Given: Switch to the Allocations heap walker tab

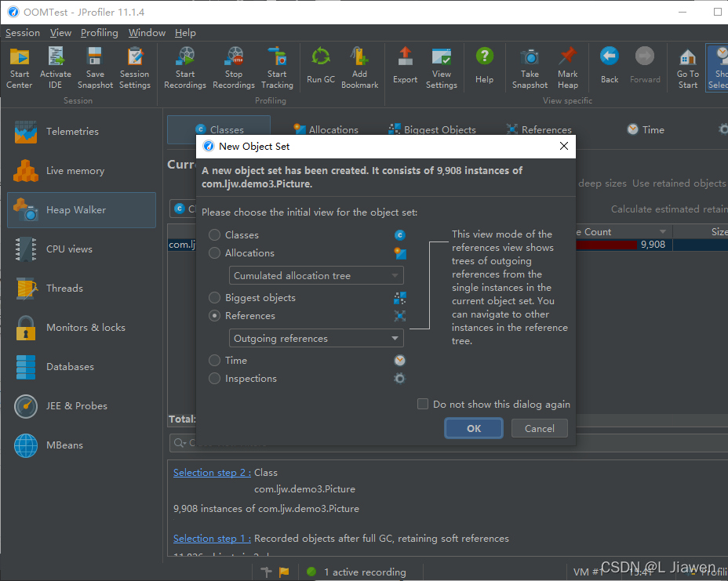Looking at the screenshot, I should pyautogui.click(x=326, y=129).
